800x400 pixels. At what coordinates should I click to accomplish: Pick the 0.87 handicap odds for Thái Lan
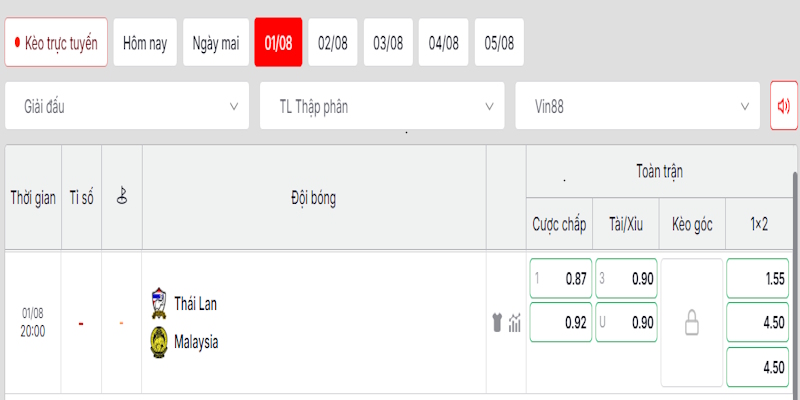(561, 279)
